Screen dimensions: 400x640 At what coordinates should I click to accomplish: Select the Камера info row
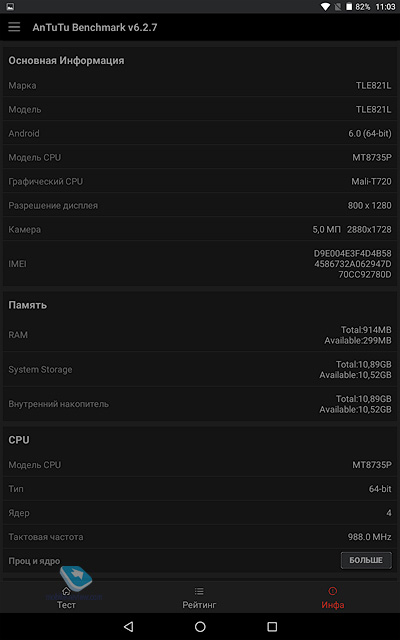200,229
